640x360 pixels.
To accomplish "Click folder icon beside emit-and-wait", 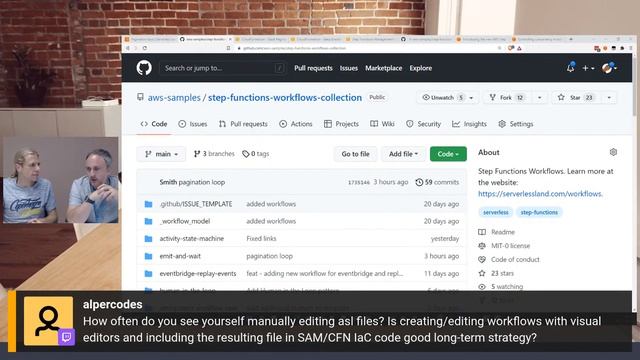I will pos(148,256).
